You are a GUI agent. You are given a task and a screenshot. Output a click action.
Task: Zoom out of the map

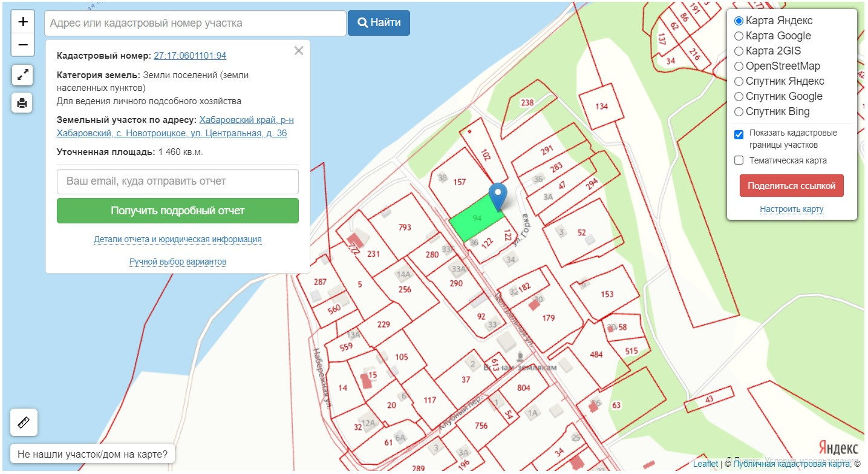(x=23, y=44)
